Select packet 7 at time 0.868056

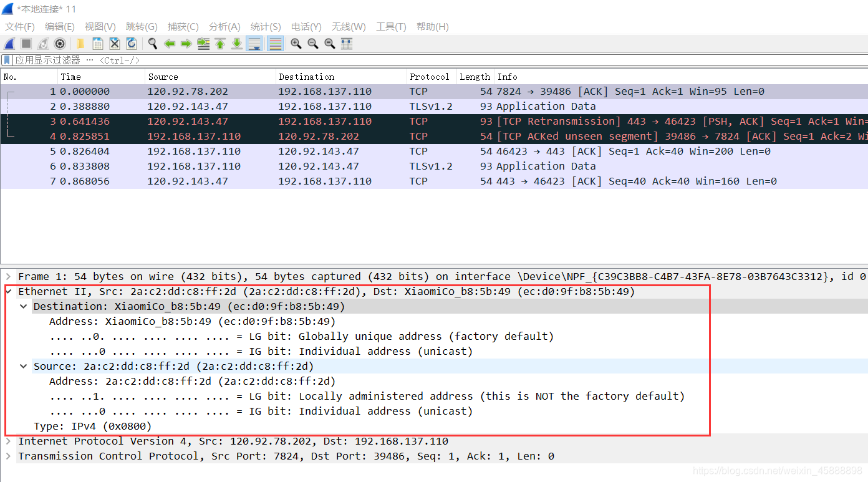point(434,181)
